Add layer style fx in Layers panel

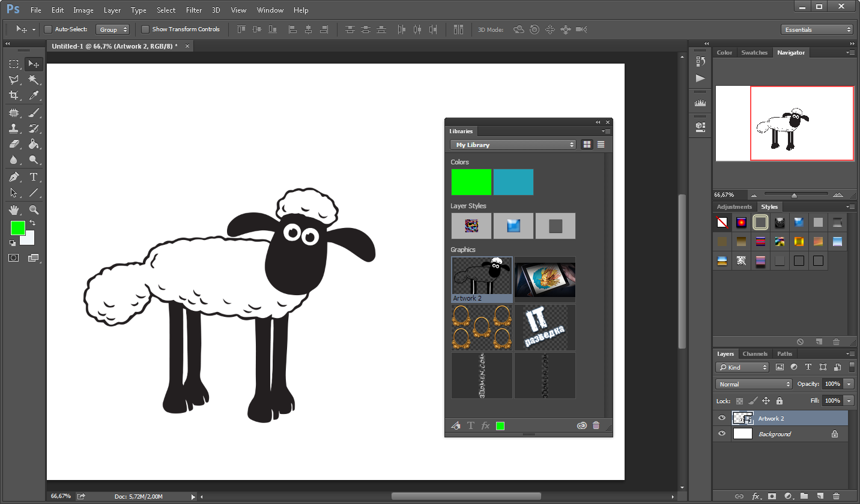(x=756, y=496)
